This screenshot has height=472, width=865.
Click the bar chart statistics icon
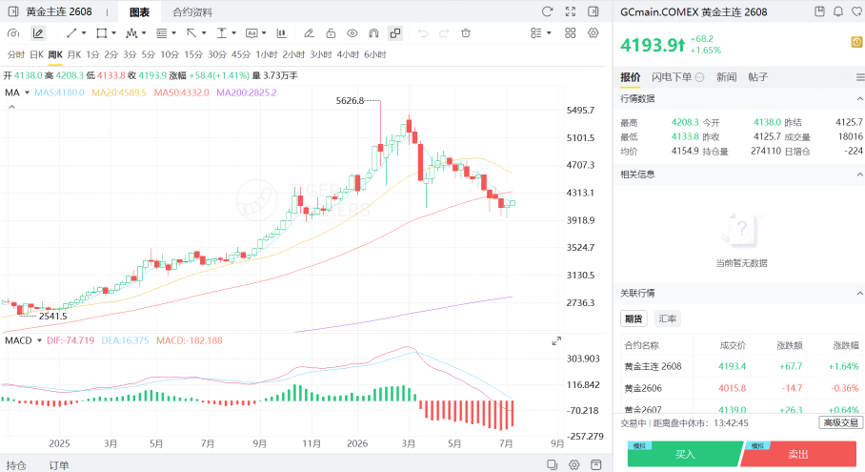[x=281, y=34]
